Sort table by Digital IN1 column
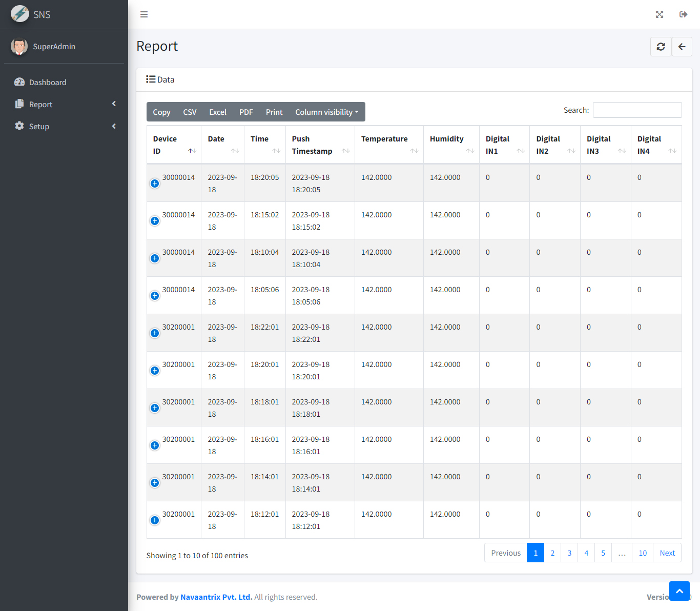The height and width of the screenshot is (611, 700). [x=504, y=145]
